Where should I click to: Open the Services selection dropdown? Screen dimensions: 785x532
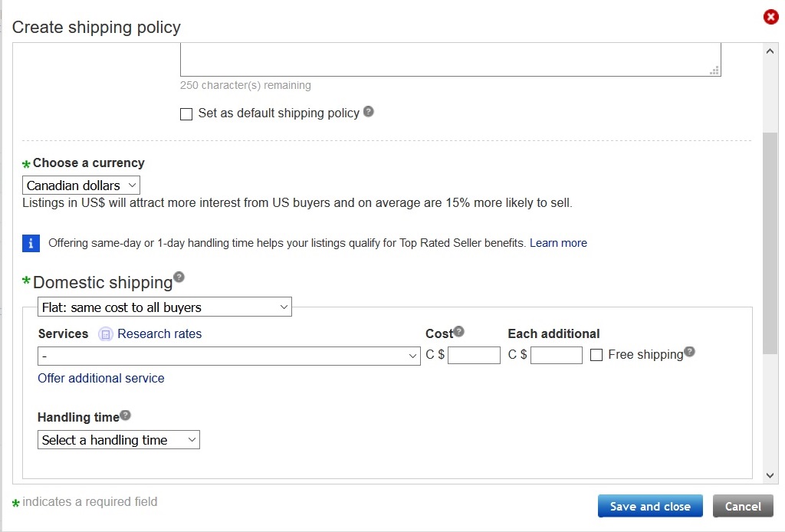pyautogui.click(x=228, y=356)
